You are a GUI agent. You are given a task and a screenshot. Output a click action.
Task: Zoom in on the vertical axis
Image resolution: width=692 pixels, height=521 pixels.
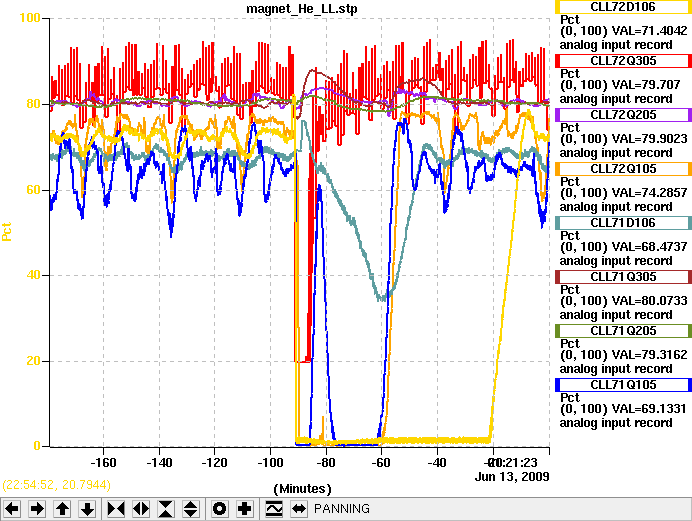tap(166, 509)
